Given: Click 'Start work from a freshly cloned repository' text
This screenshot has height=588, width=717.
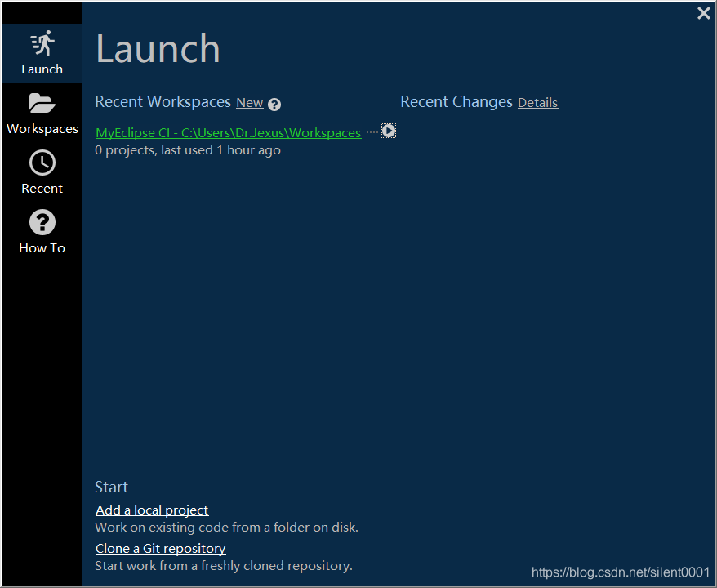Looking at the screenshot, I should click(x=224, y=566).
